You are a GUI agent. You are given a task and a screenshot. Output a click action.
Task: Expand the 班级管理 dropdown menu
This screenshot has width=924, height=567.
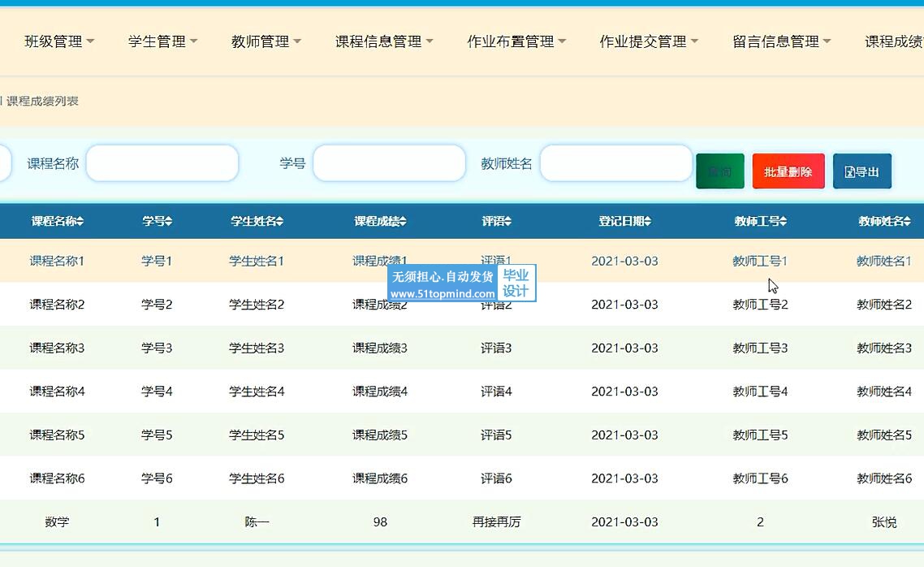[x=59, y=41]
